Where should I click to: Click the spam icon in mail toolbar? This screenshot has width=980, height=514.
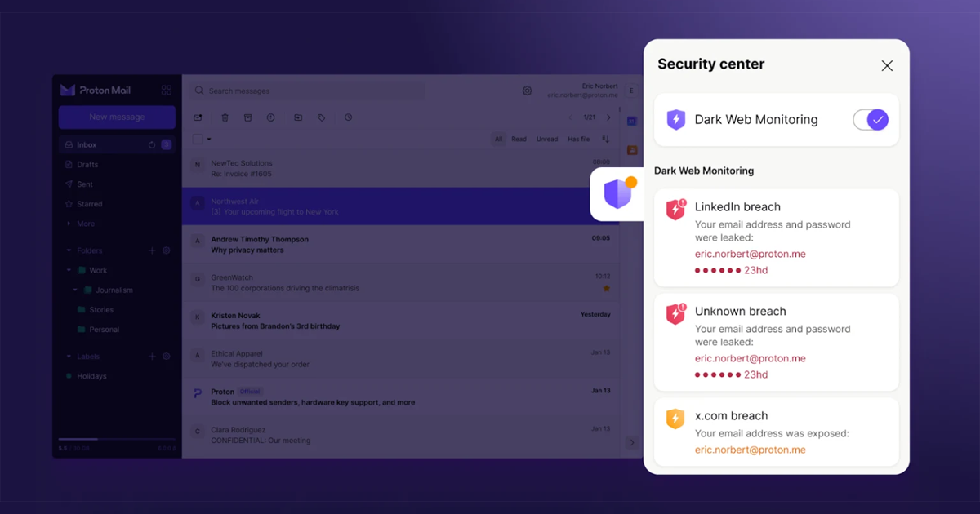[270, 117]
